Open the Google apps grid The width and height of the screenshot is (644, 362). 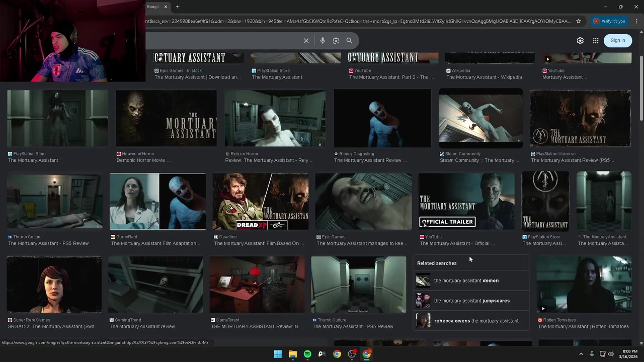point(595,41)
